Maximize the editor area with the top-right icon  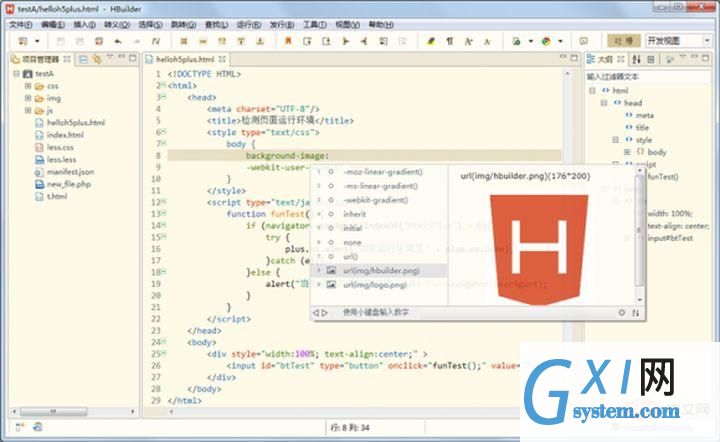574,58
